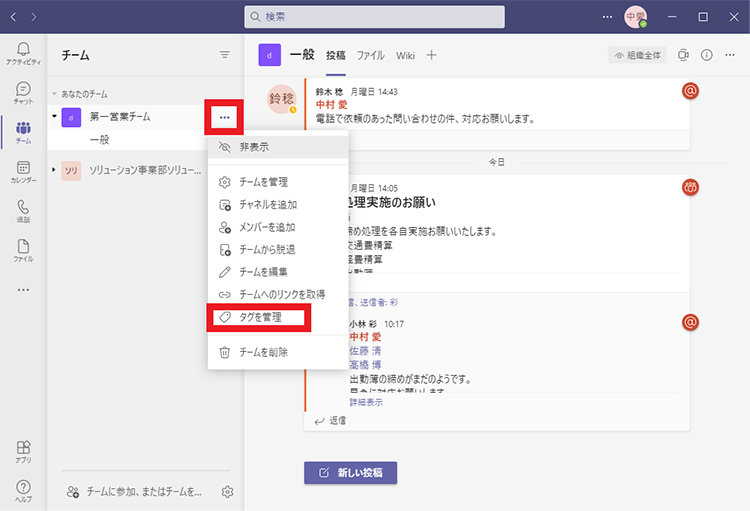Click 詳細表示 link in the post
The width and height of the screenshot is (750, 511).
(366, 402)
